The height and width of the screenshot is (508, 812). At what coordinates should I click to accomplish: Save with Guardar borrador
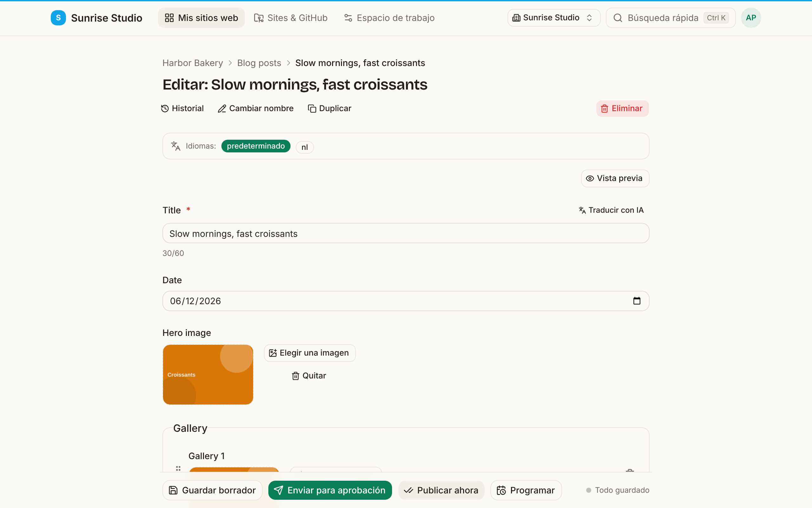point(212,490)
